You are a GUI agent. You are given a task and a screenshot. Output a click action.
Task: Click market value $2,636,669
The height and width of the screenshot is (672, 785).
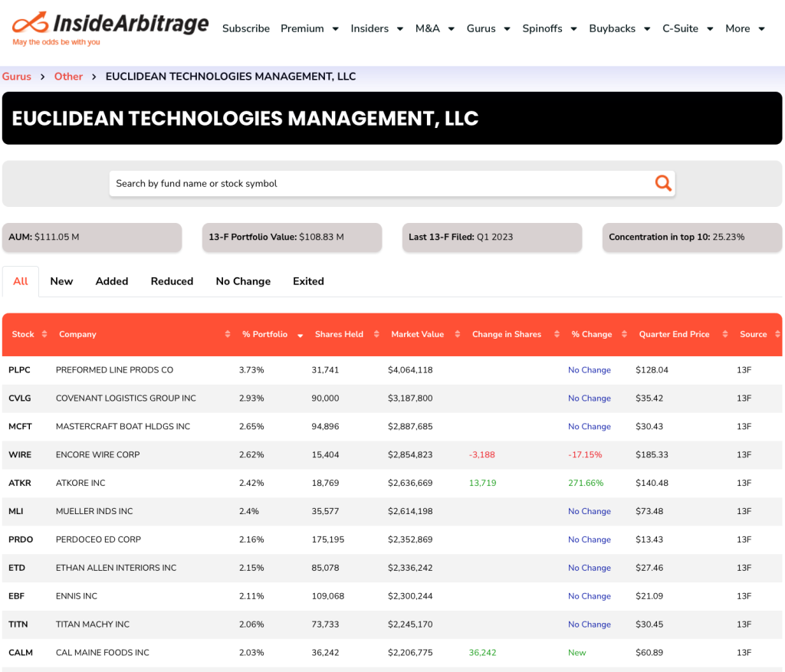coord(410,483)
